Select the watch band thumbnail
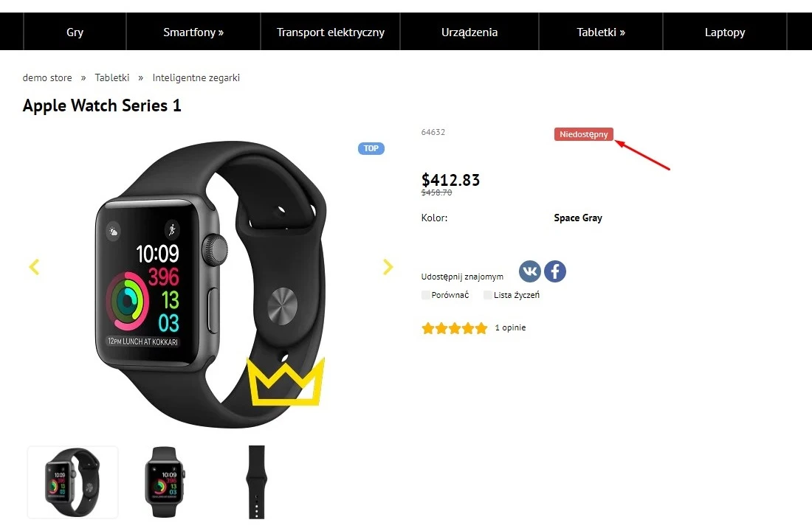 (257, 482)
